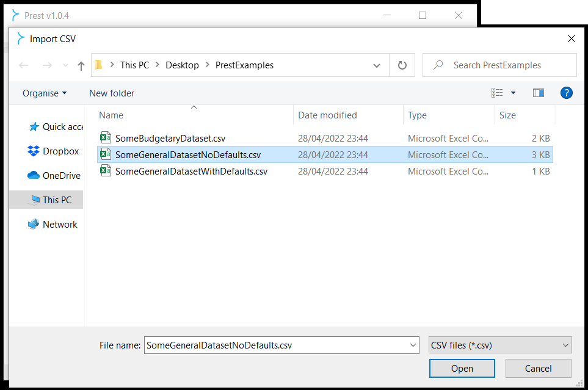This screenshot has width=588, height=390.
Task: Click the folder icon in address bar
Action: pyautogui.click(x=99, y=65)
